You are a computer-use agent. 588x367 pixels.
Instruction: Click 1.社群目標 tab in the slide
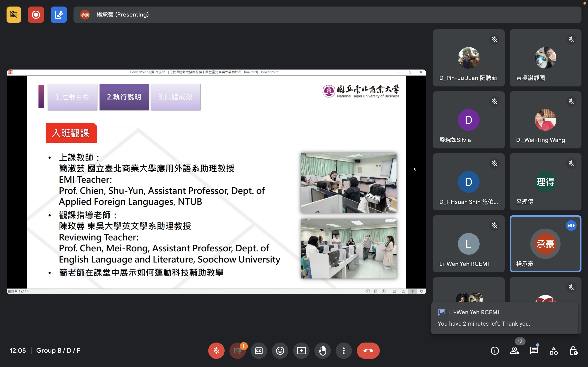[x=72, y=97]
